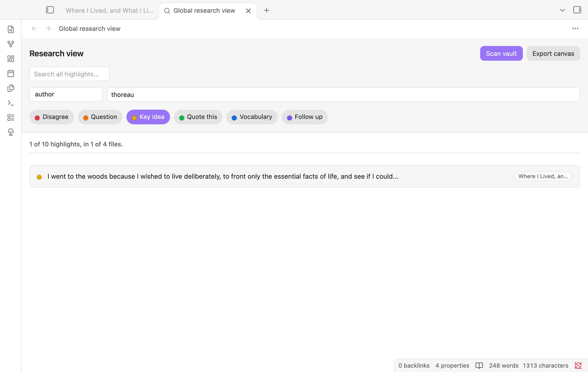Open graph view from the ribbon
Viewport: 588px width, 372px height.
(x=11, y=44)
